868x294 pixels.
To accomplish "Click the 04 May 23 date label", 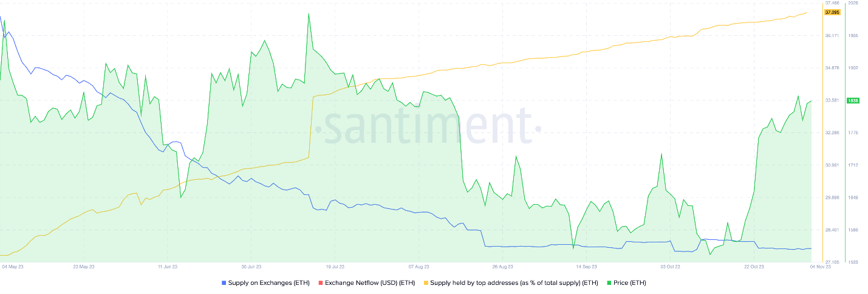I will [x=12, y=266].
